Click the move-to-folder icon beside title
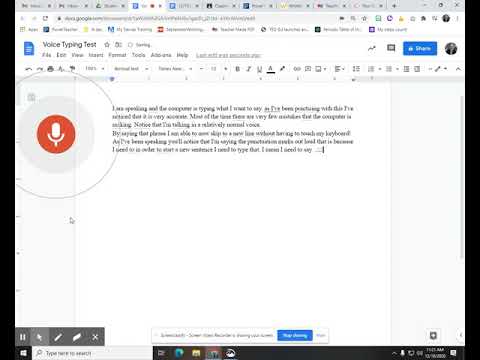The width and height of the screenshot is (480, 360). pyautogui.click(x=118, y=44)
